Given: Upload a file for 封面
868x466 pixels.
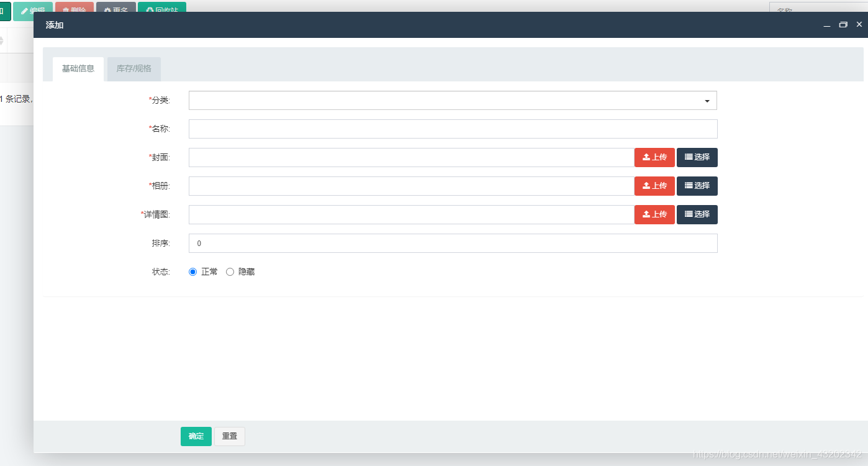Looking at the screenshot, I should pyautogui.click(x=654, y=157).
